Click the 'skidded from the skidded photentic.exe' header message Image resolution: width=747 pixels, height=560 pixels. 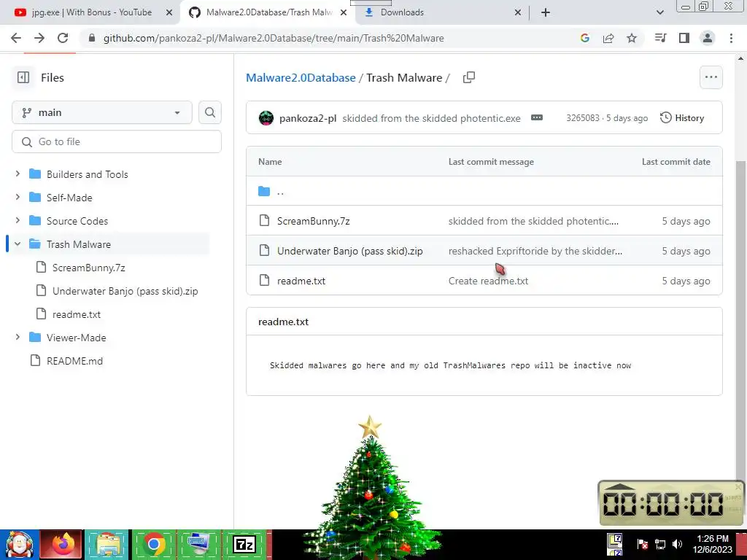coord(431,118)
